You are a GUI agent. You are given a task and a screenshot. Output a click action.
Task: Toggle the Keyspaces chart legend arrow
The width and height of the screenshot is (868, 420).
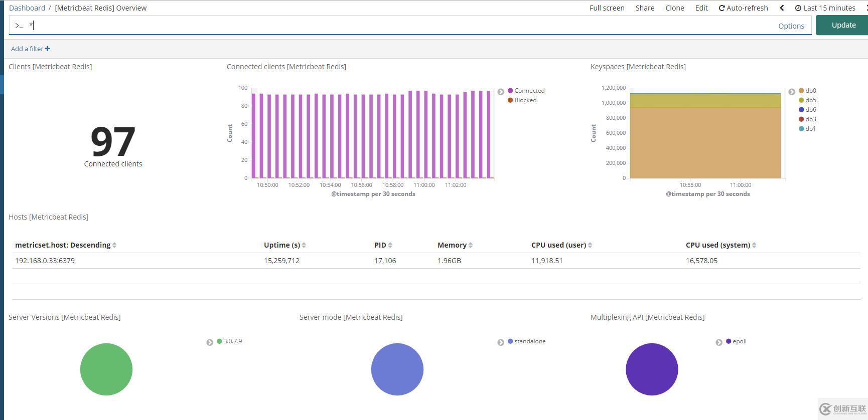792,92
